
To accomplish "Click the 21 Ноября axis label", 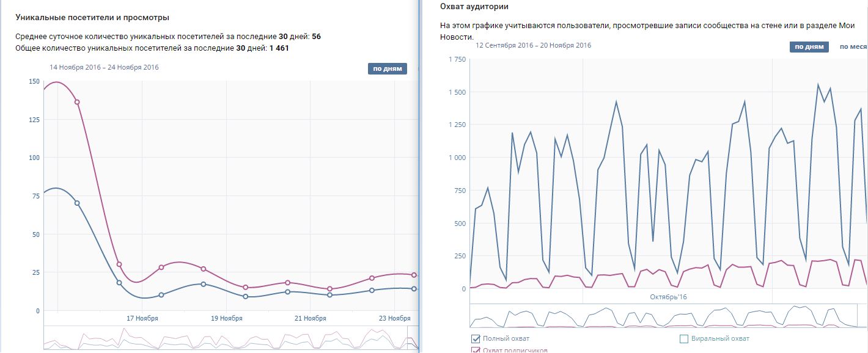I will click(310, 318).
